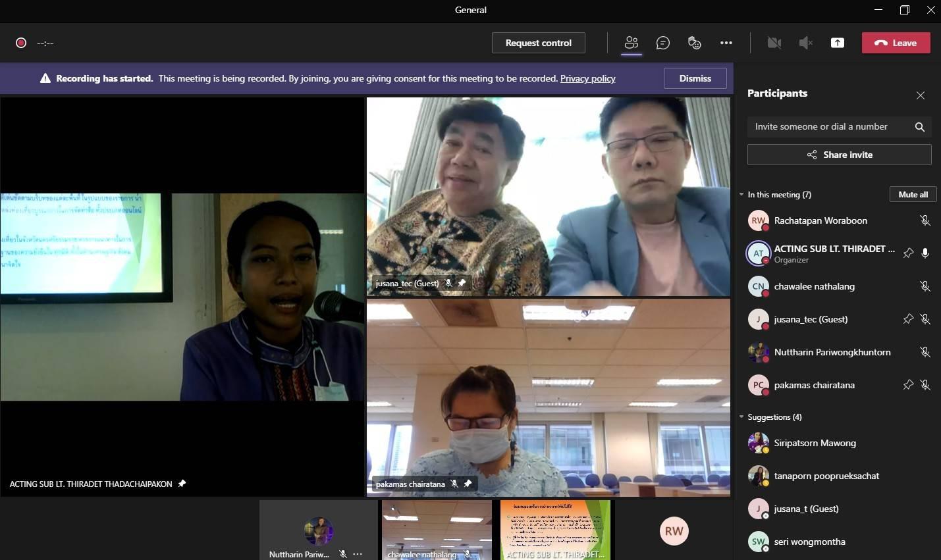Click the search magnifier in invite field
Viewport: 941px width, 560px height.
coord(920,127)
